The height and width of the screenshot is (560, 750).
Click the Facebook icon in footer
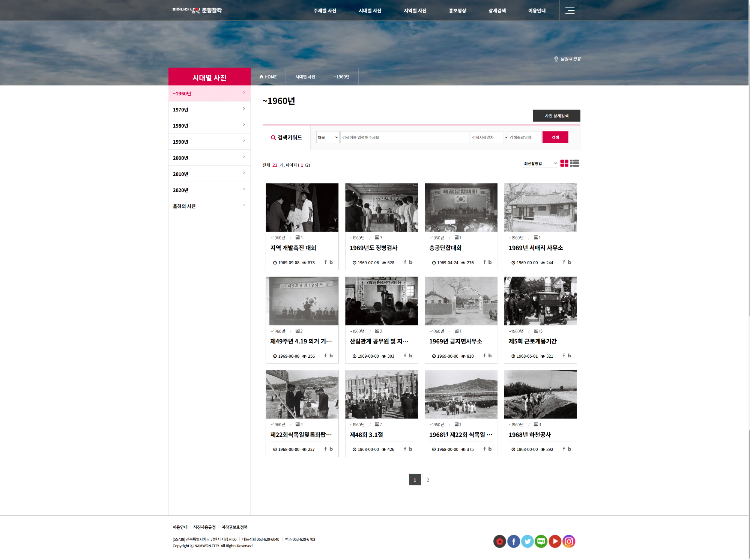click(513, 541)
